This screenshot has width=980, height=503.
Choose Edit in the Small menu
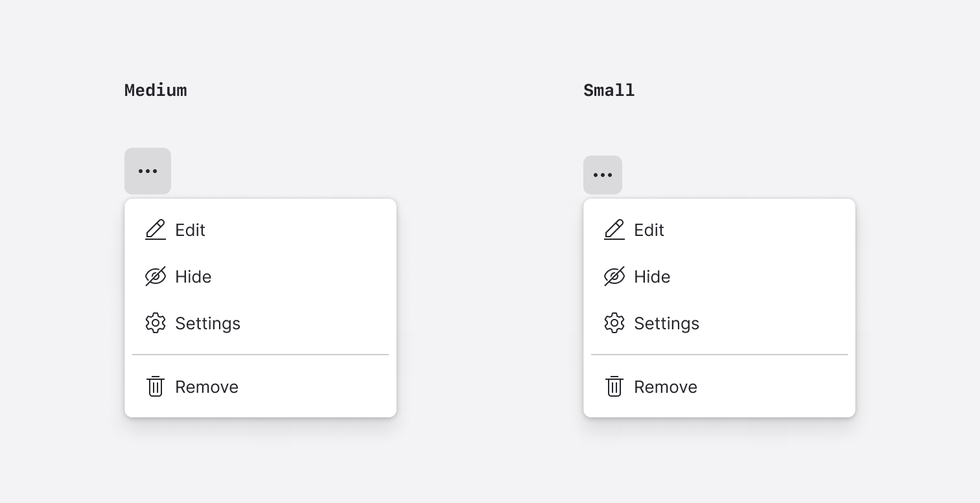648,229
